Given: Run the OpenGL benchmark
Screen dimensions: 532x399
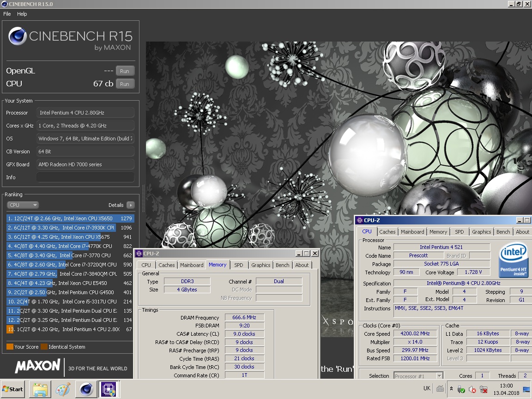Looking at the screenshot, I should (125, 71).
